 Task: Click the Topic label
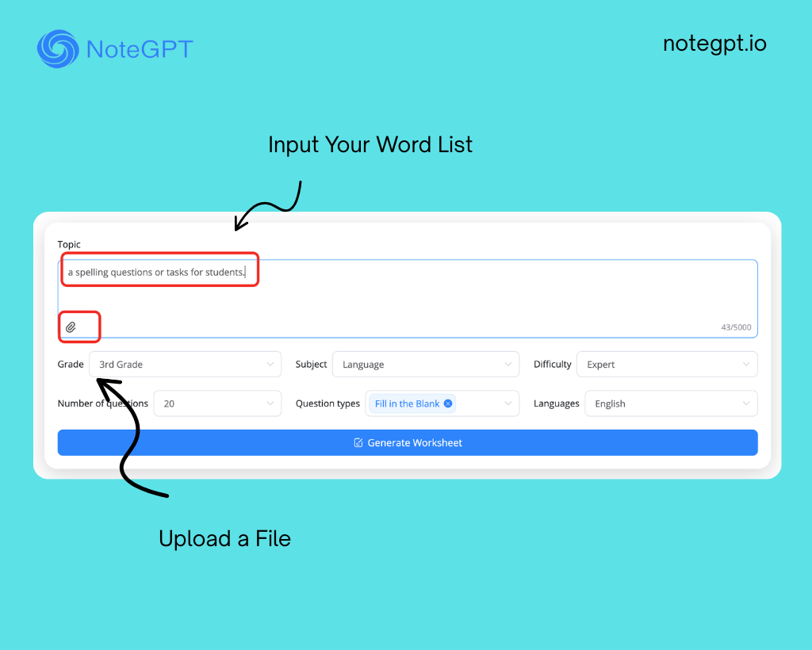69,244
